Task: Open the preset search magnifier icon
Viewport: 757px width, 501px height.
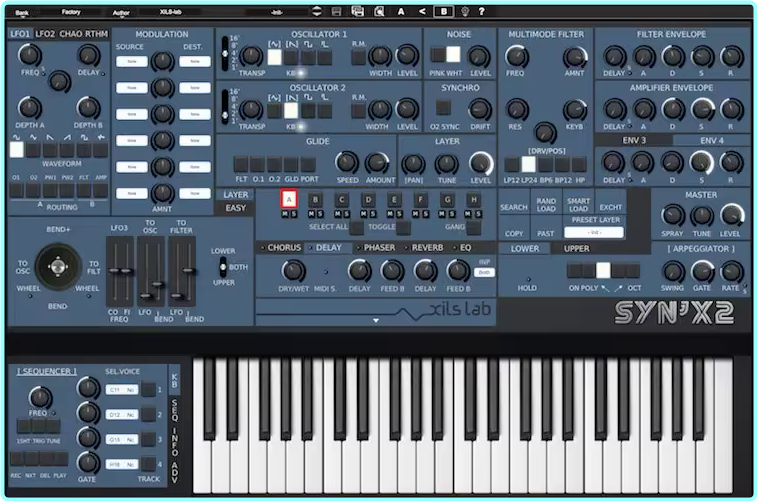Action: (379, 12)
